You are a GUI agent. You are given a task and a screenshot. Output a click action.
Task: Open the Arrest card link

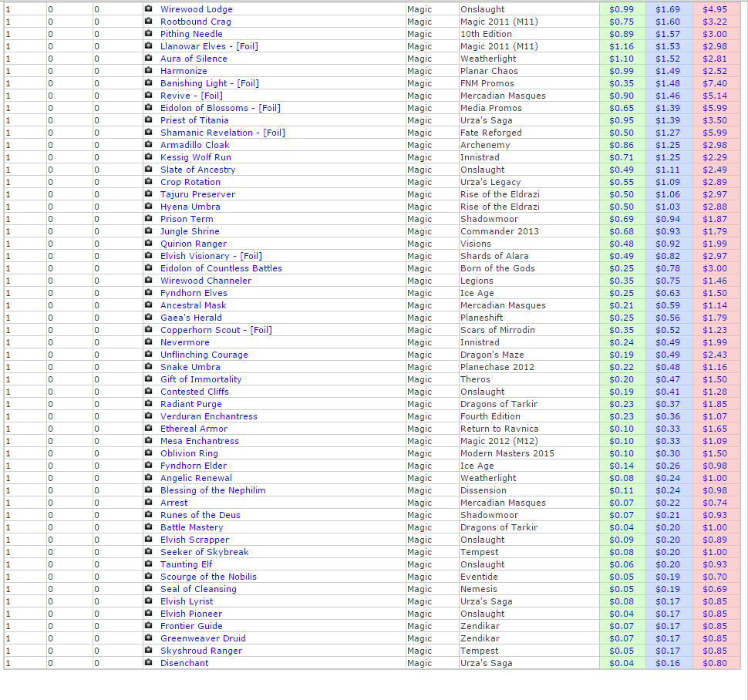tap(174, 503)
